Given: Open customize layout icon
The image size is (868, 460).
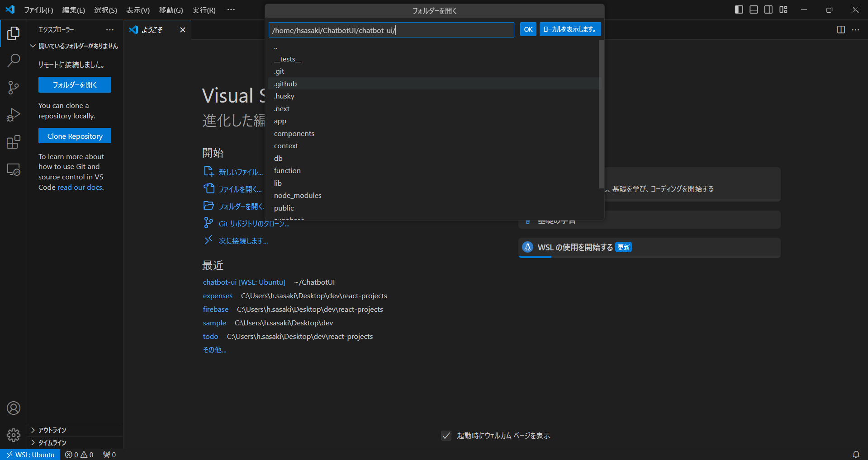Looking at the screenshot, I should click(783, 9).
